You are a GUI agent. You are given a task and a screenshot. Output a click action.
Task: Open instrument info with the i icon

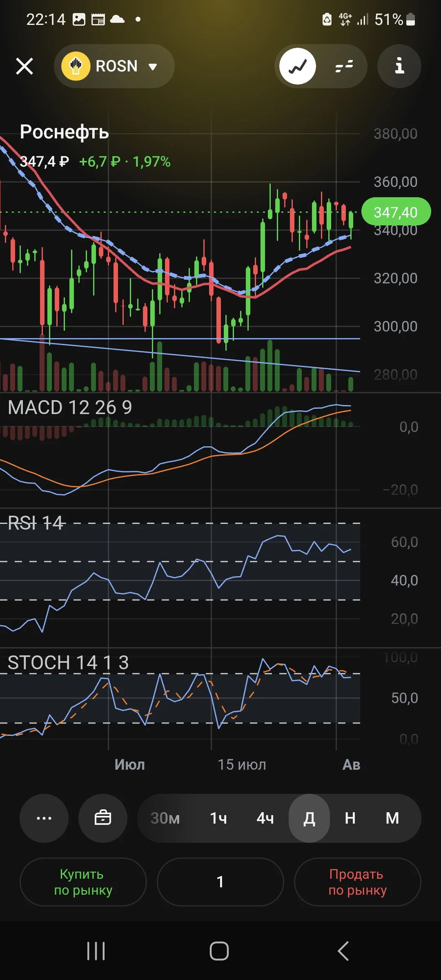pyautogui.click(x=399, y=66)
